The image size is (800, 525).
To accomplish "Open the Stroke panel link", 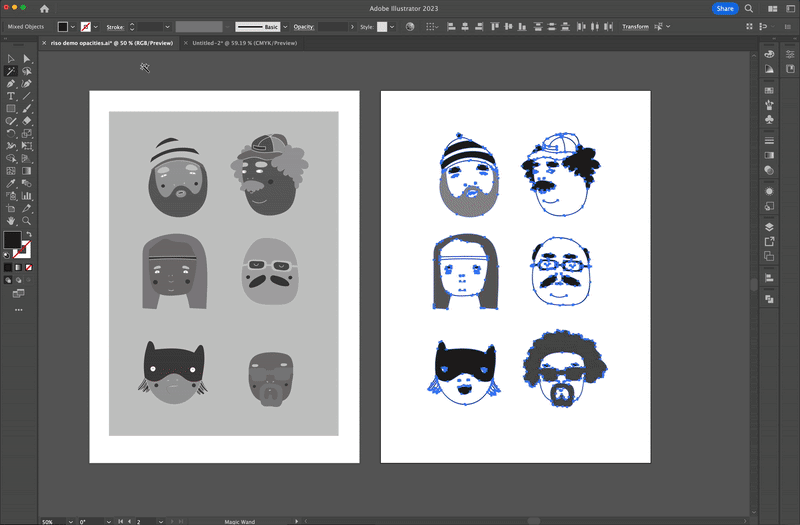I will click(x=115, y=27).
